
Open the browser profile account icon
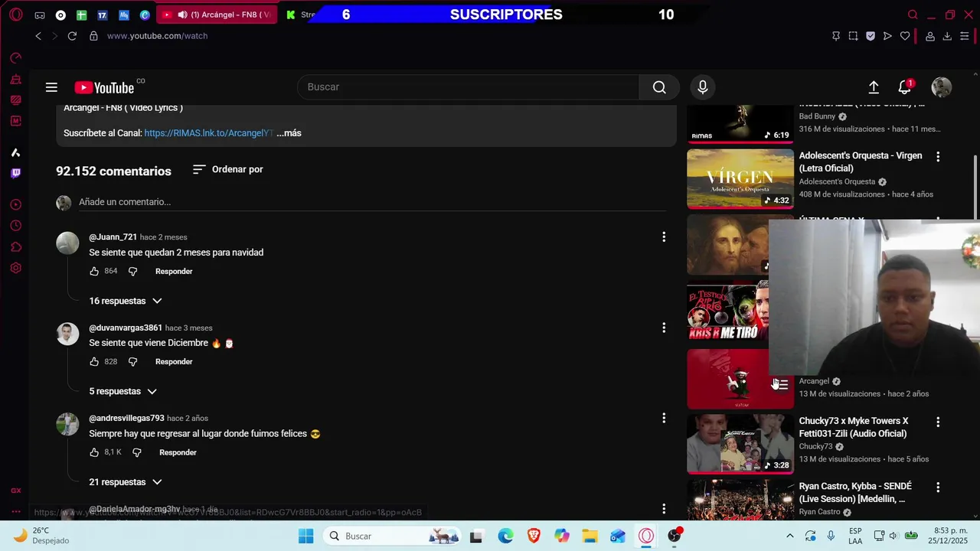click(930, 36)
